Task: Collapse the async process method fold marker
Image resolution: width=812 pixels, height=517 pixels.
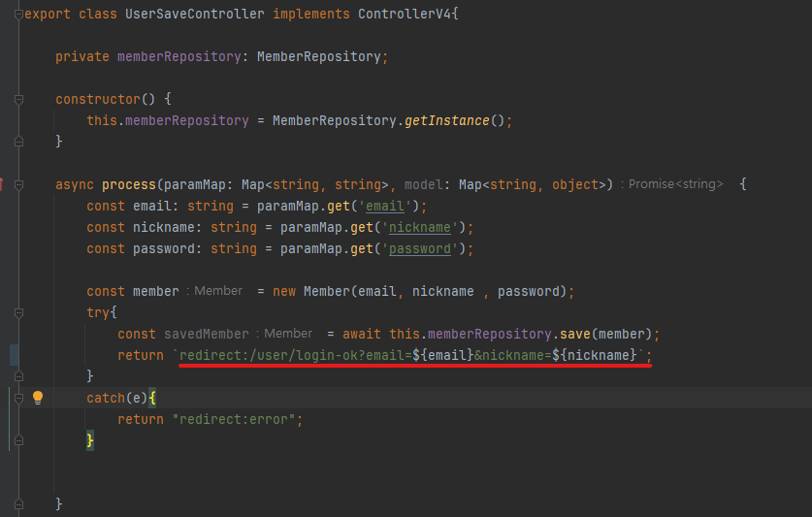Action: click(18, 184)
